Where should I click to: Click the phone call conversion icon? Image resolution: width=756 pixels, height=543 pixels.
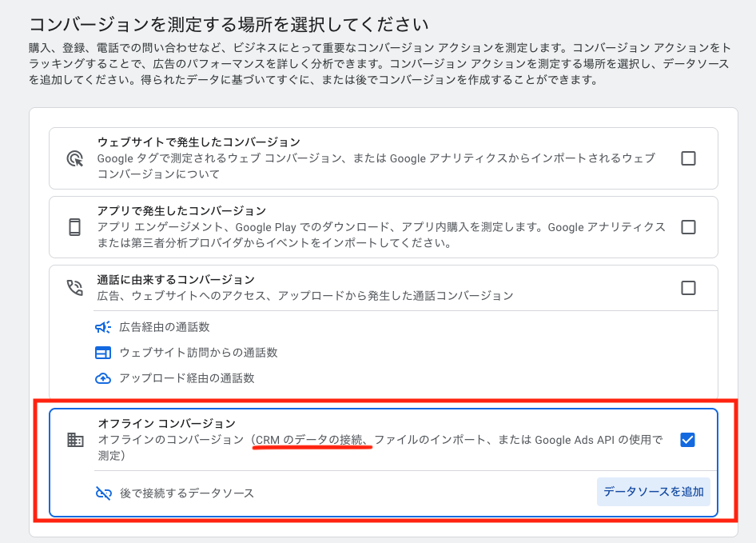(x=75, y=288)
